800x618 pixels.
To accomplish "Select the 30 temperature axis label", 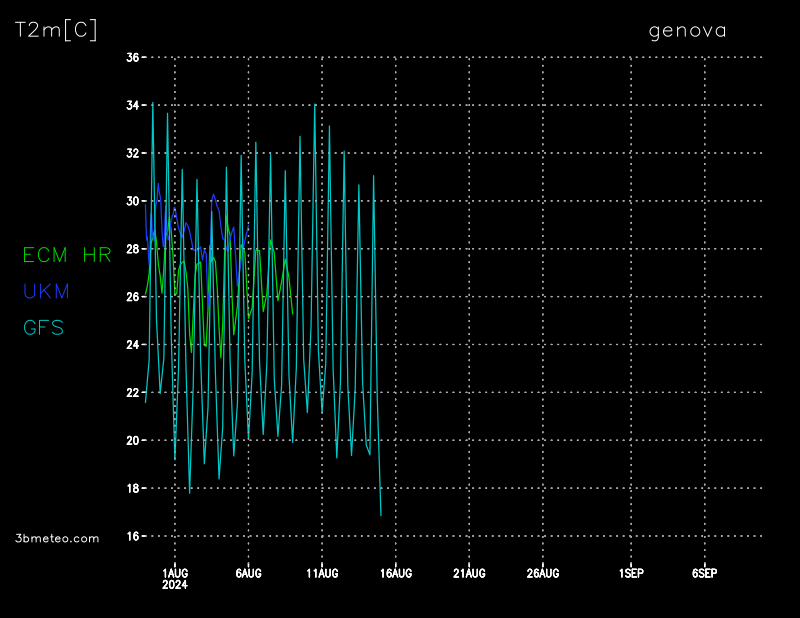I will point(132,201).
